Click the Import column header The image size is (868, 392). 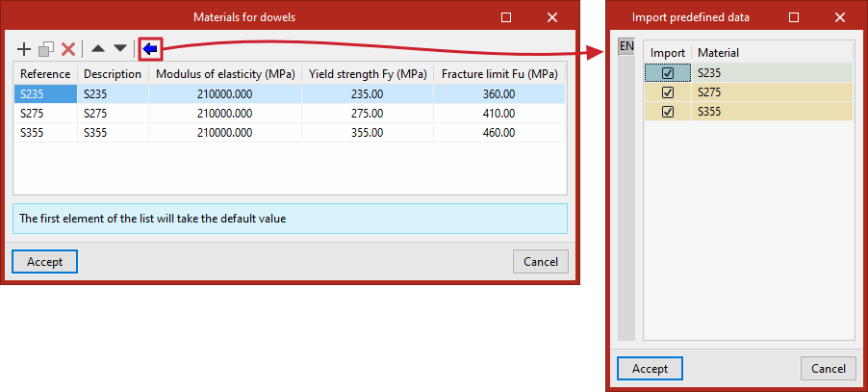[668, 53]
